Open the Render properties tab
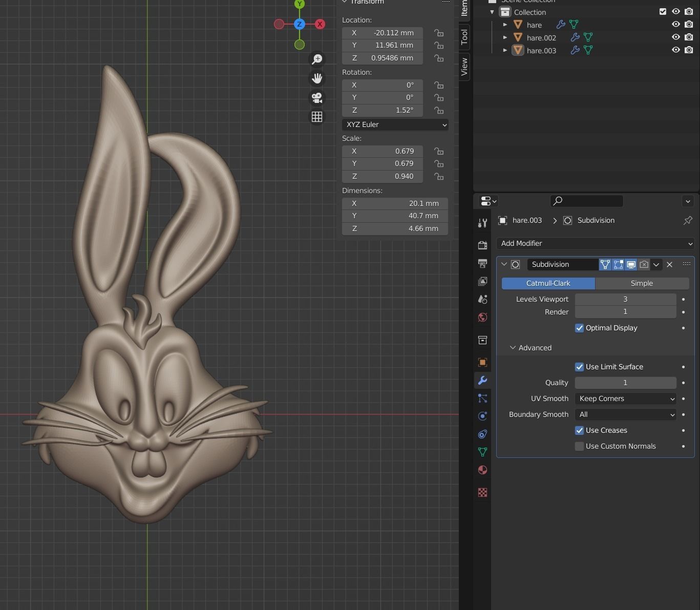This screenshot has width=700, height=610. 482,245
